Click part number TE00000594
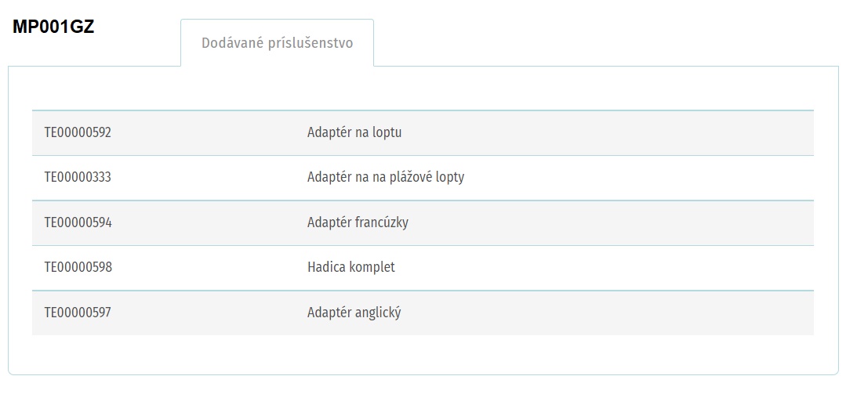This screenshot has height=394, width=868. coord(78,222)
